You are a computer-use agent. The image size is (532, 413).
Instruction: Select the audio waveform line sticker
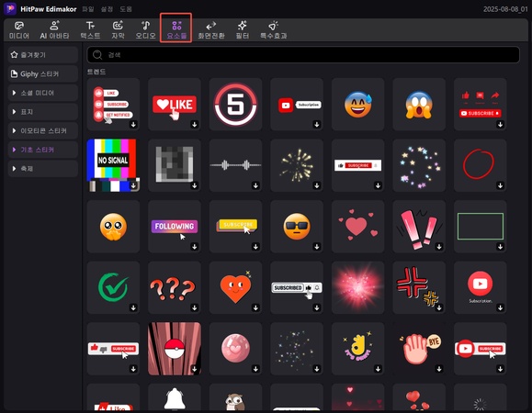tap(235, 165)
